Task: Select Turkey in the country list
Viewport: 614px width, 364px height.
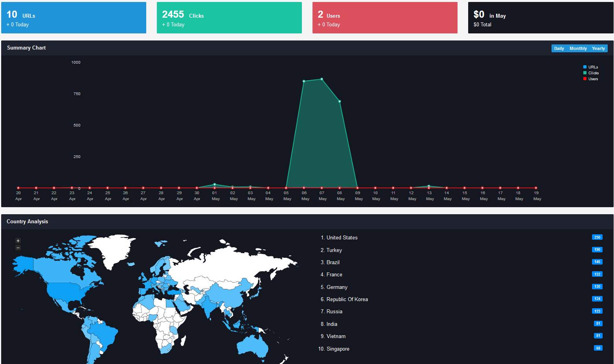Action: coord(334,250)
